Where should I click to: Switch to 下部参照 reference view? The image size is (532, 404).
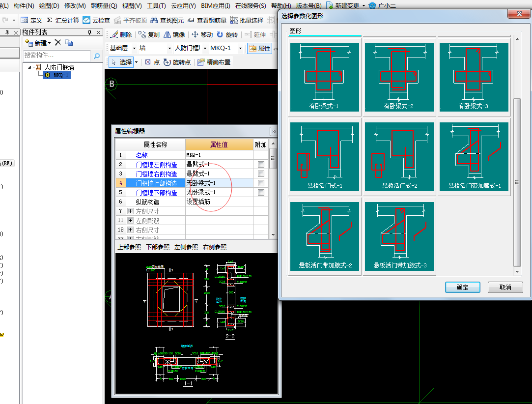coord(158,247)
